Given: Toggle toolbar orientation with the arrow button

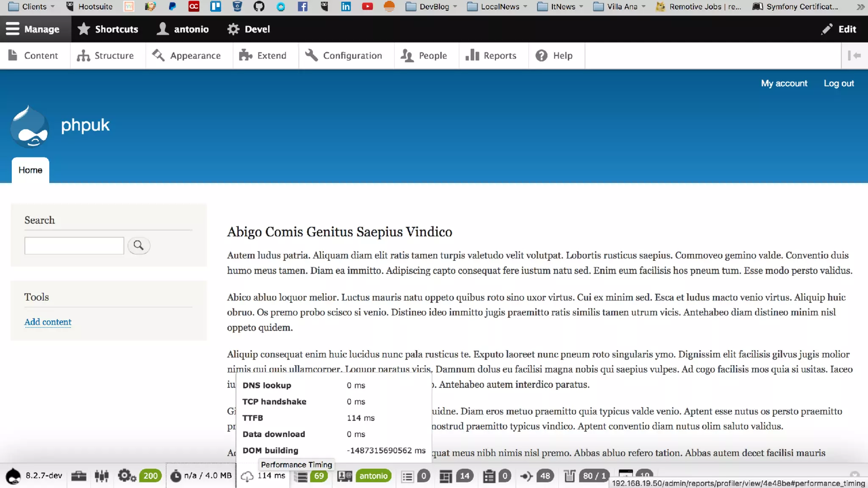Looking at the screenshot, I should 854,55.
